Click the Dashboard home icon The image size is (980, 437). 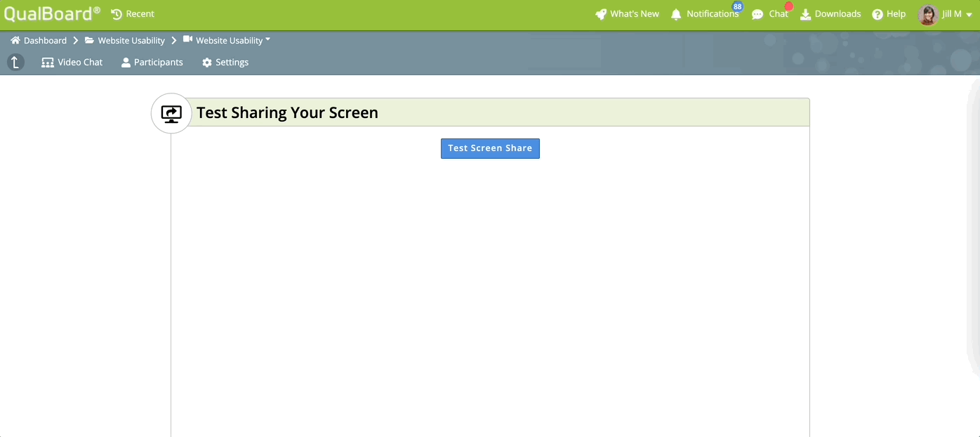tap(15, 40)
